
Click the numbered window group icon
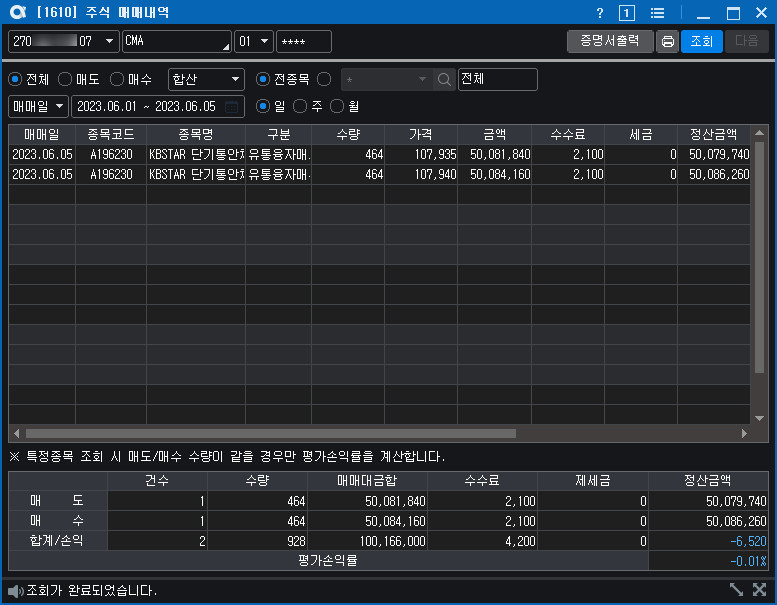[x=627, y=13]
